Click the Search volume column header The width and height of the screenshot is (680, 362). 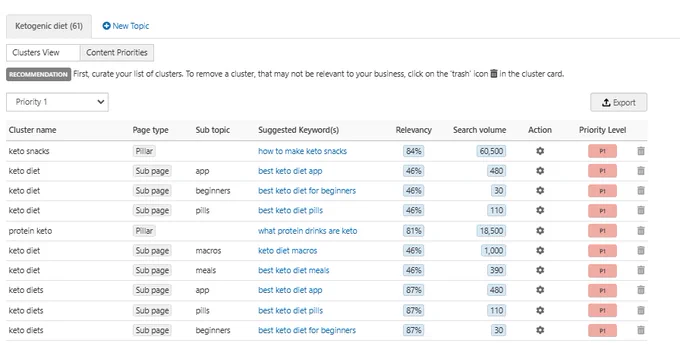tap(479, 130)
